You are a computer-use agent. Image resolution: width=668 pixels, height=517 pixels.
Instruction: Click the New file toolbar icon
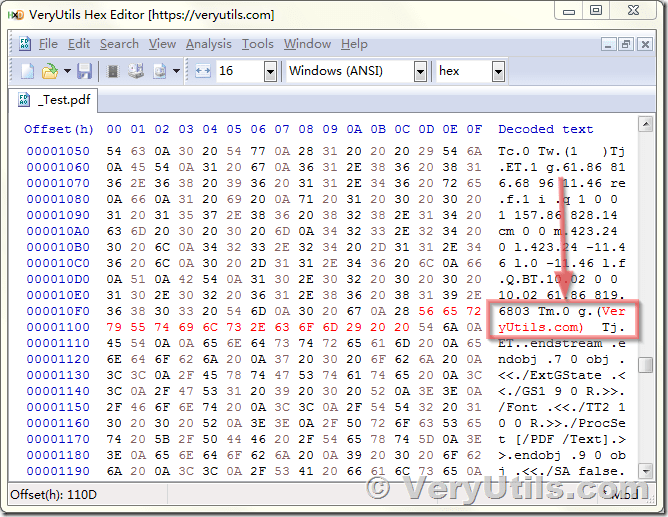point(27,71)
